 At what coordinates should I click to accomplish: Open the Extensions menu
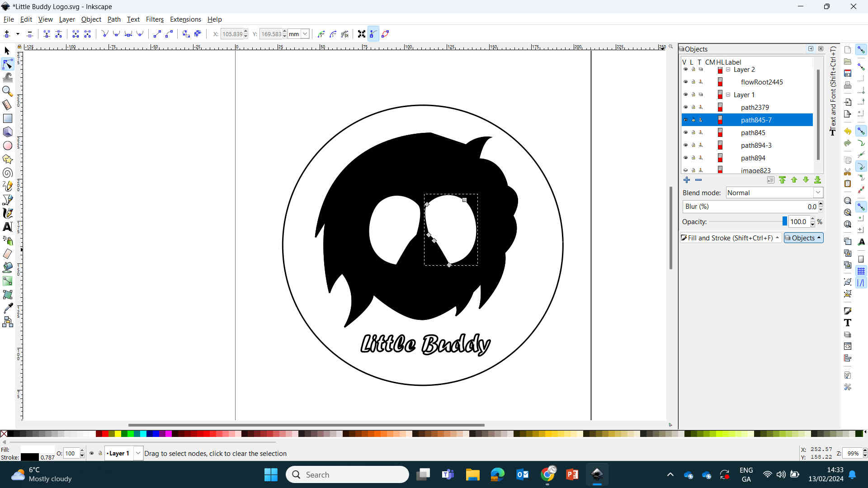(185, 19)
